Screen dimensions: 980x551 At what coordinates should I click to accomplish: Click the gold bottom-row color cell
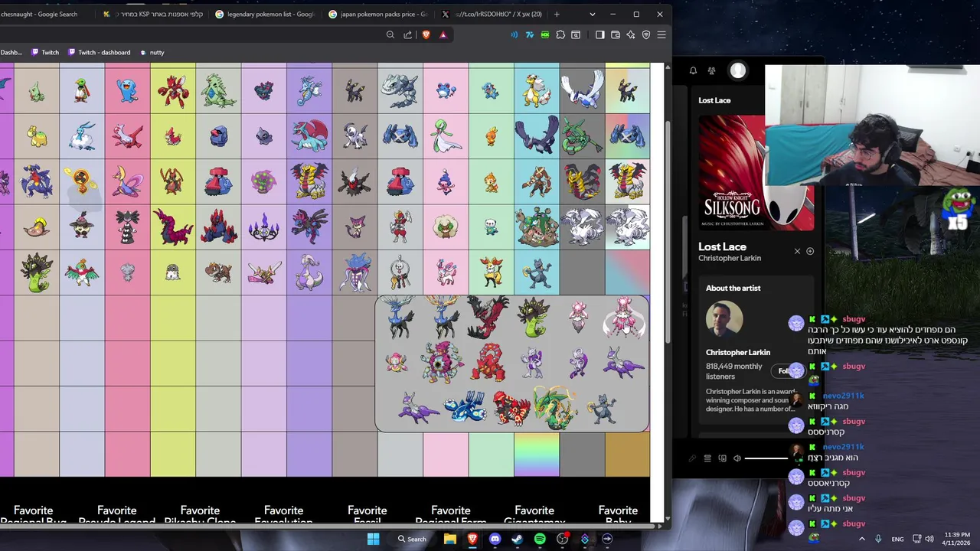click(x=627, y=454)
